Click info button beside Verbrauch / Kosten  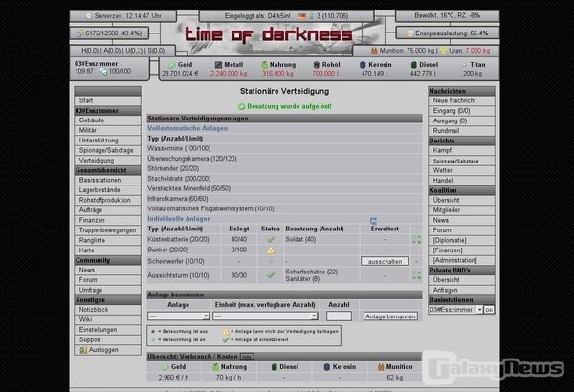[x=247, y=357]
